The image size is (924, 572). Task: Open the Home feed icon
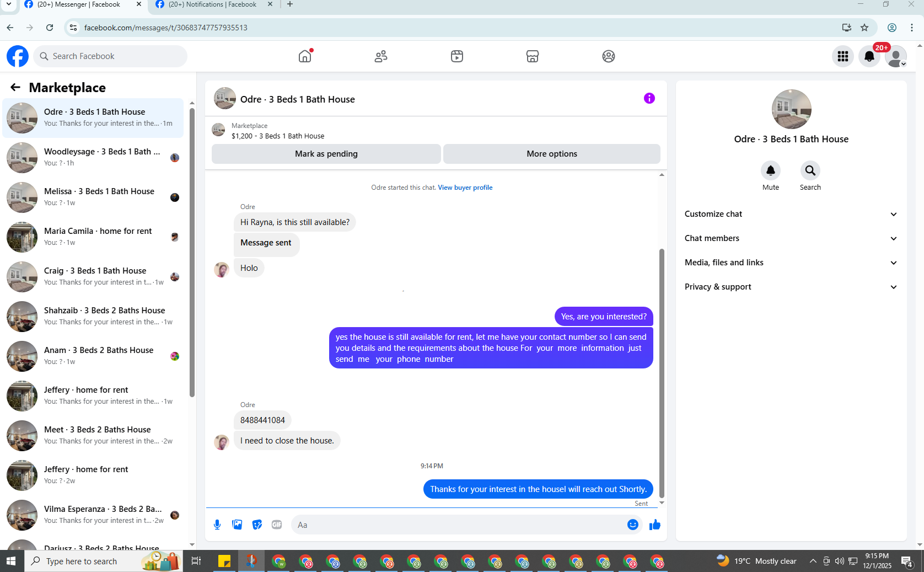(x=305, y=56)
